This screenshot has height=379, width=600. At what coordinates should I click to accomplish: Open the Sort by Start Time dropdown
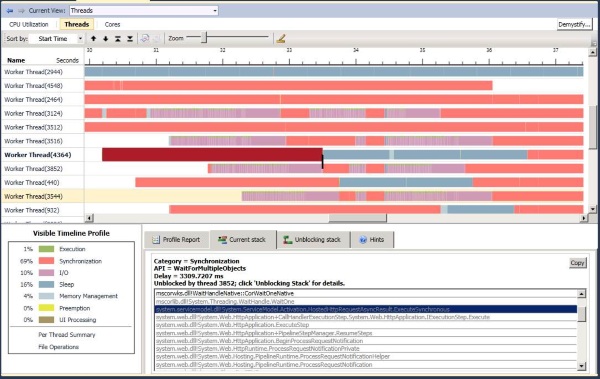(56, 39)
